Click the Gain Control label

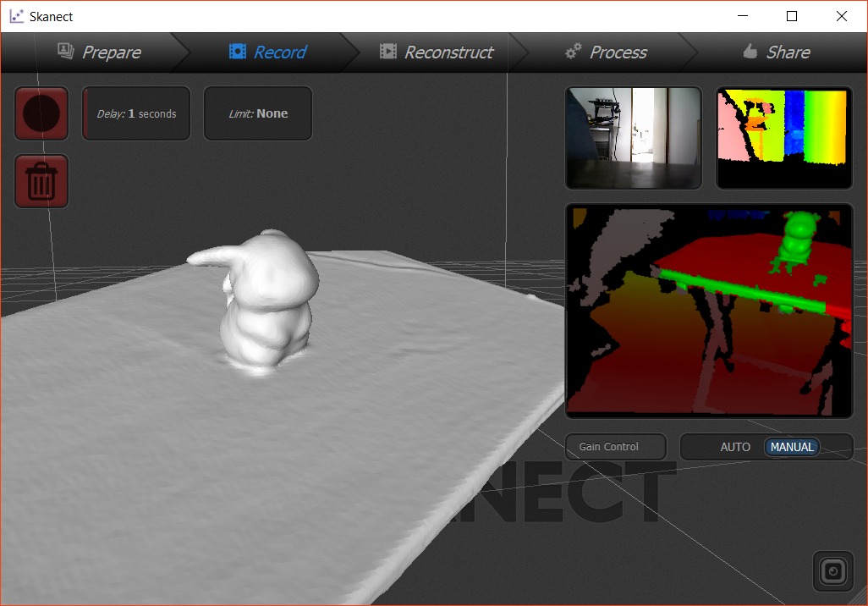point(616,447)
